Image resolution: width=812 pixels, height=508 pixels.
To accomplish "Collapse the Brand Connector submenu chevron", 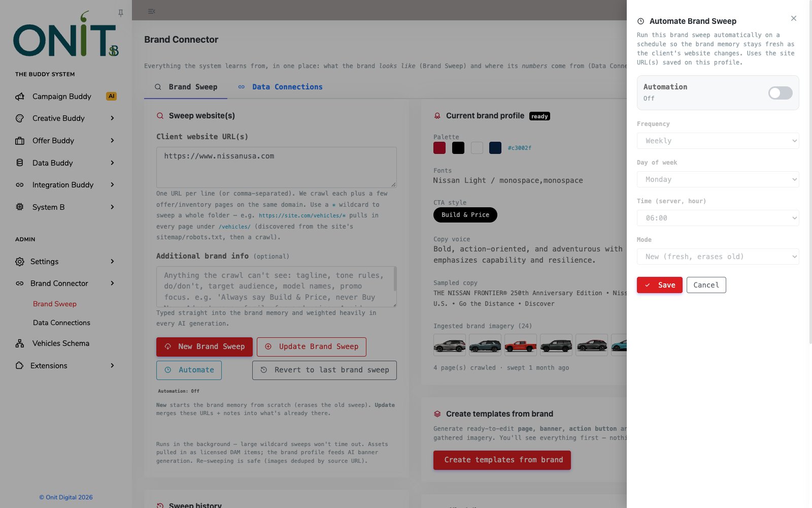I will [x=113, y=283].
